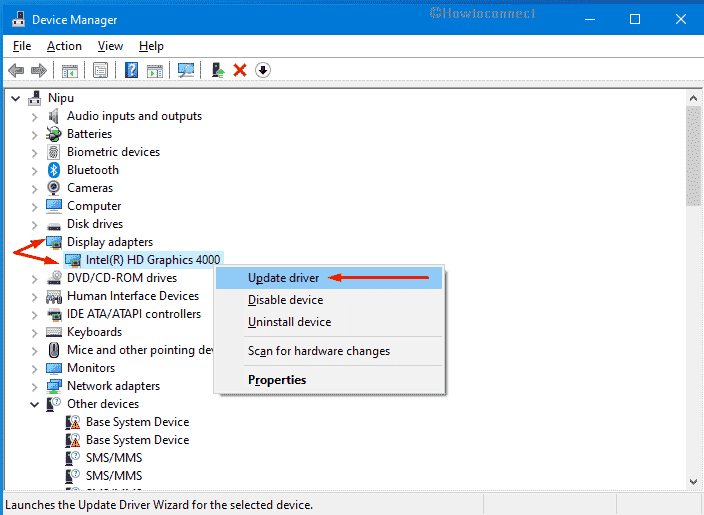
Task: Click the Forward arrow toolbar icon
Action: [x=39, y=70]
